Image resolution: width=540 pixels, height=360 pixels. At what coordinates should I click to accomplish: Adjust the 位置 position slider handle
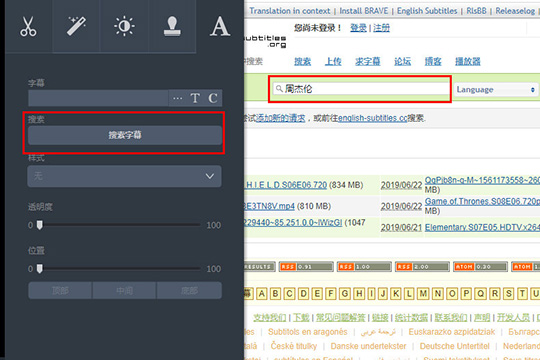pyautogui.click(x=40, y=269)
